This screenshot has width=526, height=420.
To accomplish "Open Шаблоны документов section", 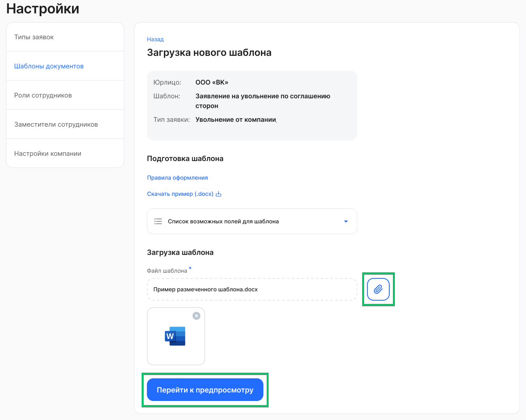I will coord(65,66).
